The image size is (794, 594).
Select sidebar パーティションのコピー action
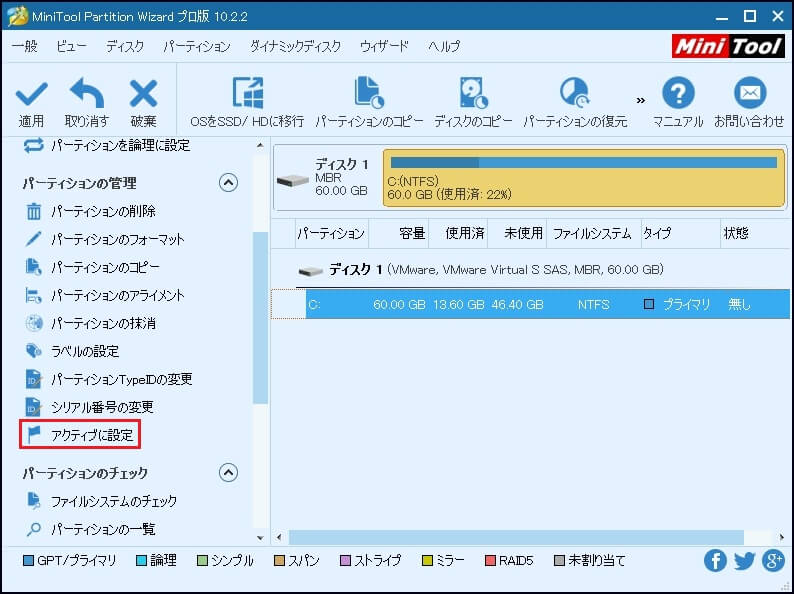click(93, 267)
